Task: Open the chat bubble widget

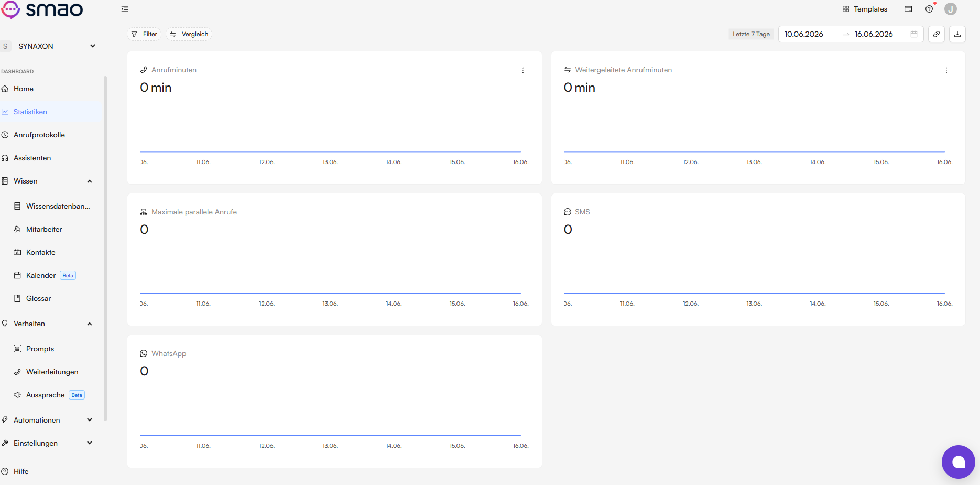Action: (x=958, y=462)
